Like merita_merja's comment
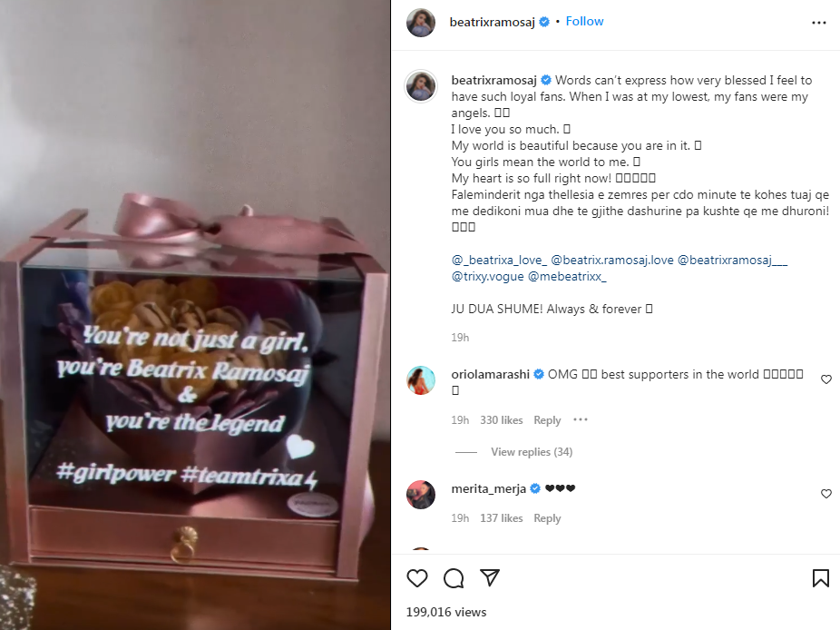 click(x=826, y=494)
